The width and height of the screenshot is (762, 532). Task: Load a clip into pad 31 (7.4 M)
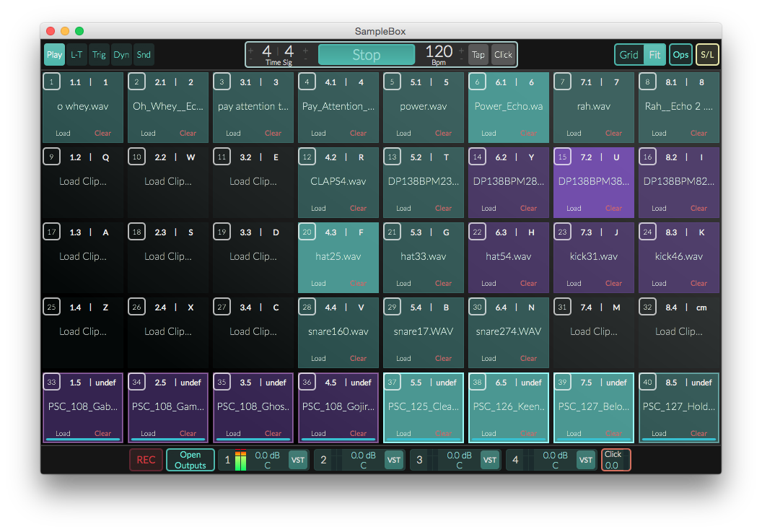(594, 331)
